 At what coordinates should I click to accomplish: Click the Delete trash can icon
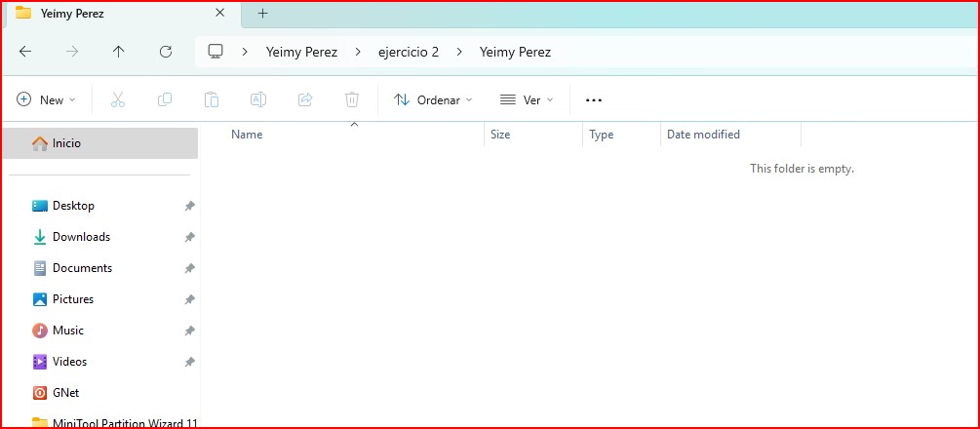click(x=352, y=99)
